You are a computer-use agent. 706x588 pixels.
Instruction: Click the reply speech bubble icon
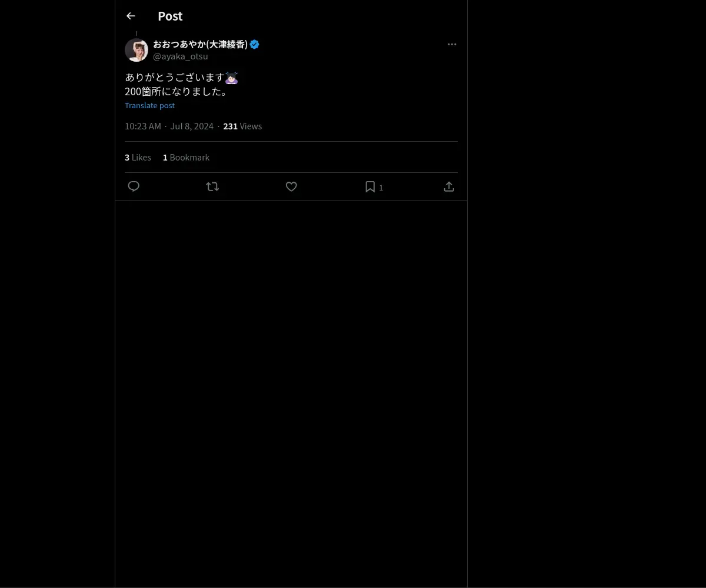134,186
